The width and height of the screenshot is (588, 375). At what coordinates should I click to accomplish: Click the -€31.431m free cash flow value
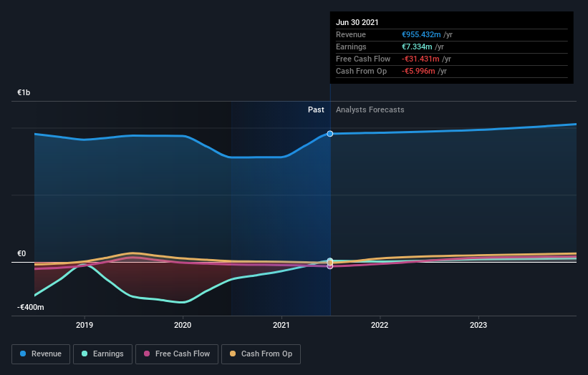420,59
